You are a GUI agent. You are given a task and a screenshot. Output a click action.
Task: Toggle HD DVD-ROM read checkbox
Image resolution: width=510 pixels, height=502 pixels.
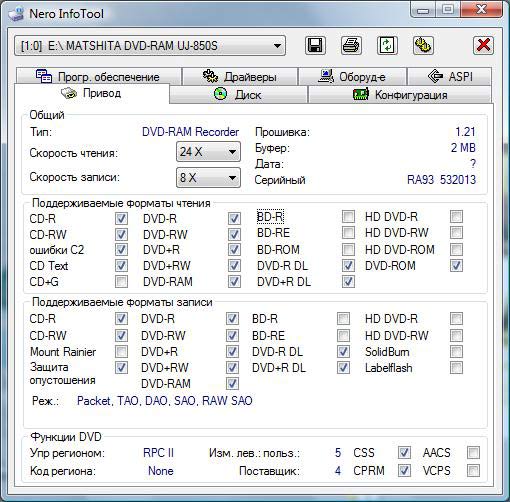456,249
